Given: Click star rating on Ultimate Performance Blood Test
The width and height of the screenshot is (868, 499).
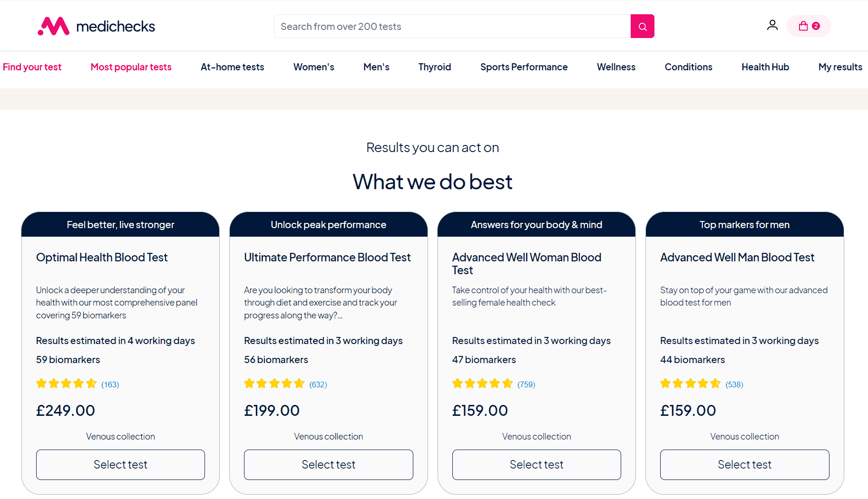Looking at the screenshot, I should 274,384.
